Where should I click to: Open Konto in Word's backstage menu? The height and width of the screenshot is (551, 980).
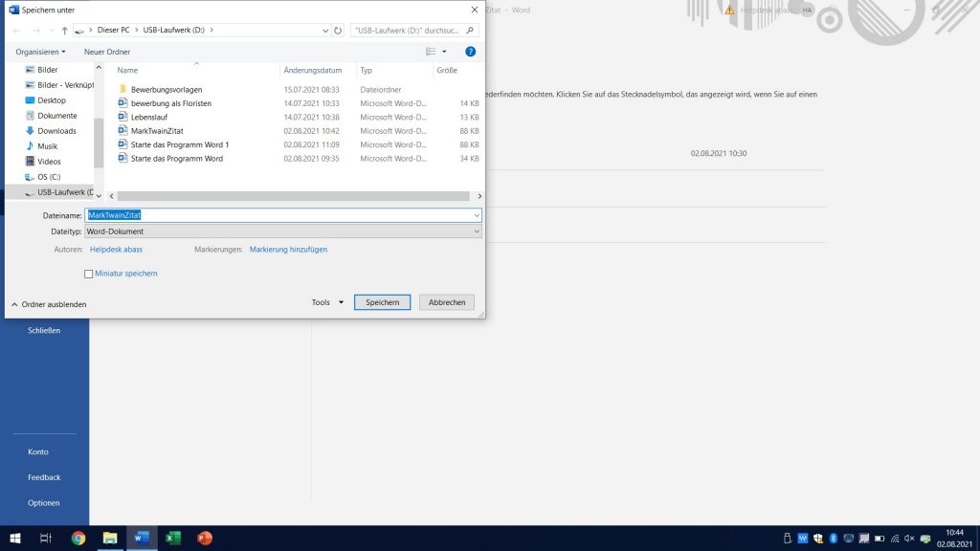tap(38, 452)
